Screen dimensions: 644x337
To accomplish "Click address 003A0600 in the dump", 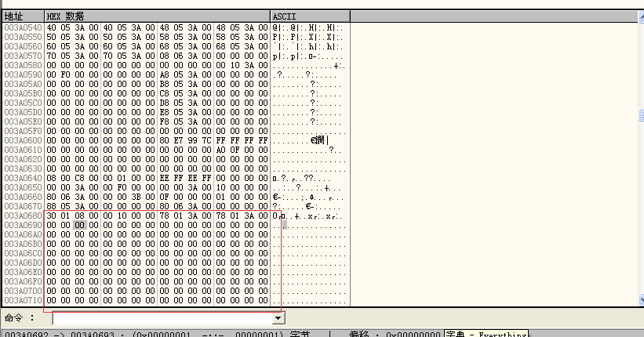I will pyautogui.click(x=23, y=140).
